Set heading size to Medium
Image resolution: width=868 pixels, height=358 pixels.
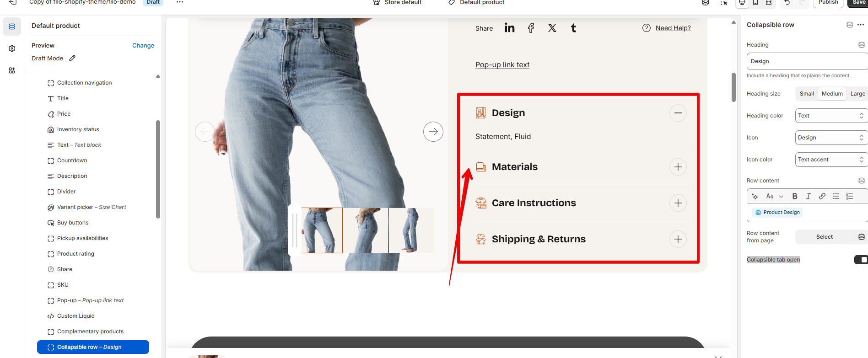point(832,94)
